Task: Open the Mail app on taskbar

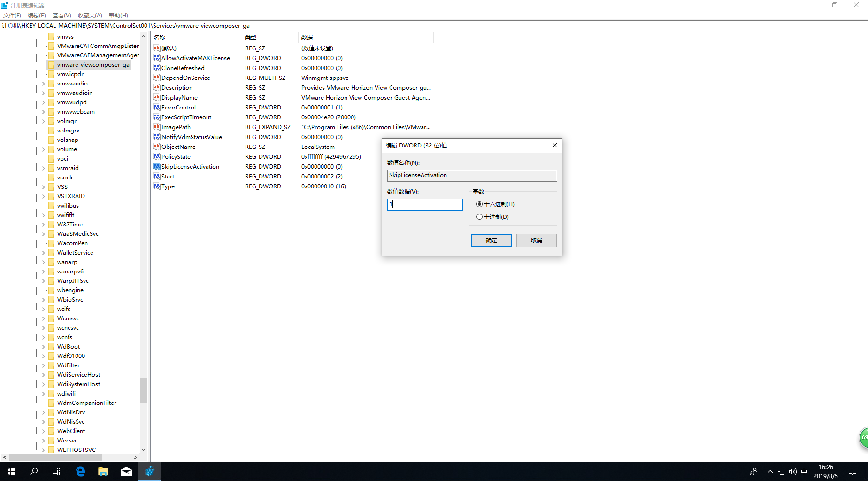Action: click(x=126, y=472)
